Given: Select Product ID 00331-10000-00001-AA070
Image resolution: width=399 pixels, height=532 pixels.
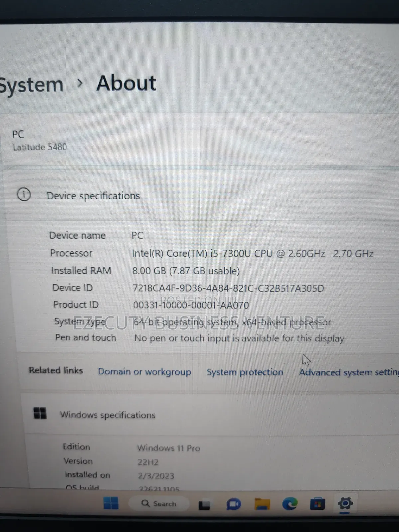Looking at the screenshot, I should pos(191,305).
